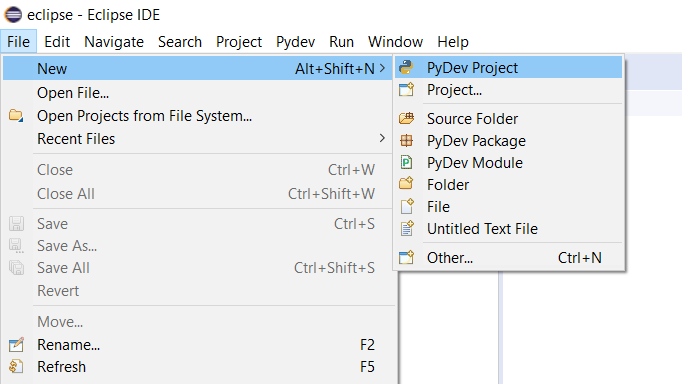Click the new File icon

(407, 206)
